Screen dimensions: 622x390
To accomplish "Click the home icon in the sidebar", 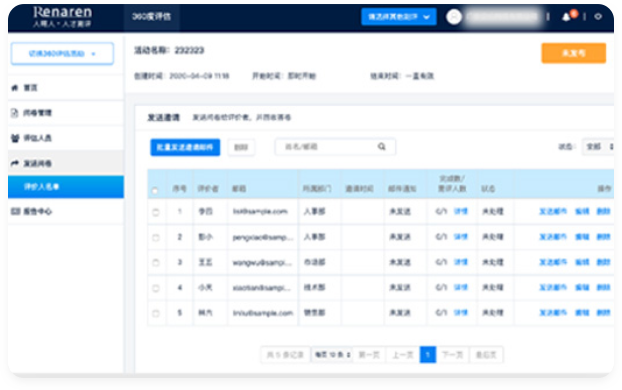I will point(15,88).
